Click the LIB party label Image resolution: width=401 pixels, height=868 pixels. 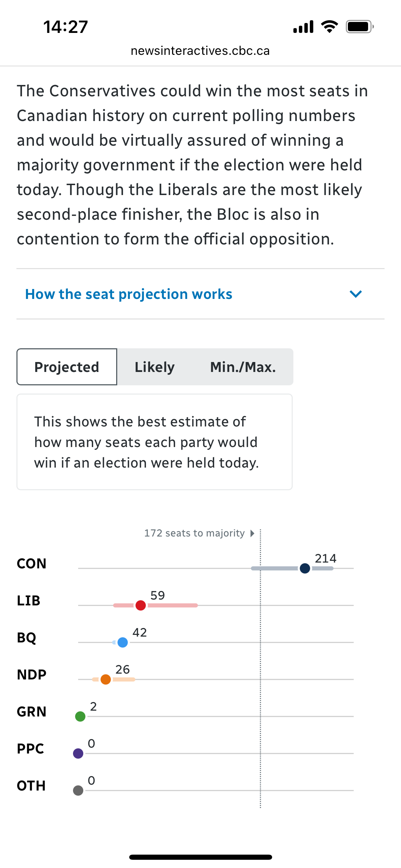click(x=29, y=601)
